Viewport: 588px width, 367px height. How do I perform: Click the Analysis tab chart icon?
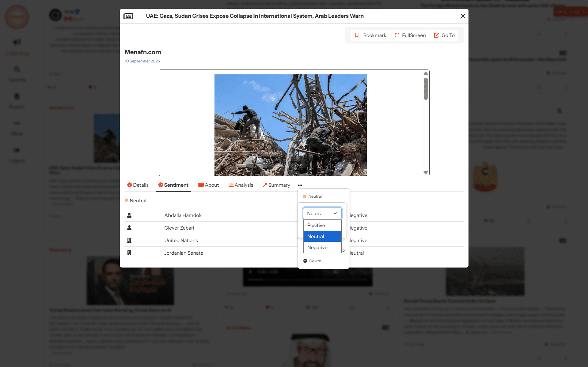(x=231, y=185)
